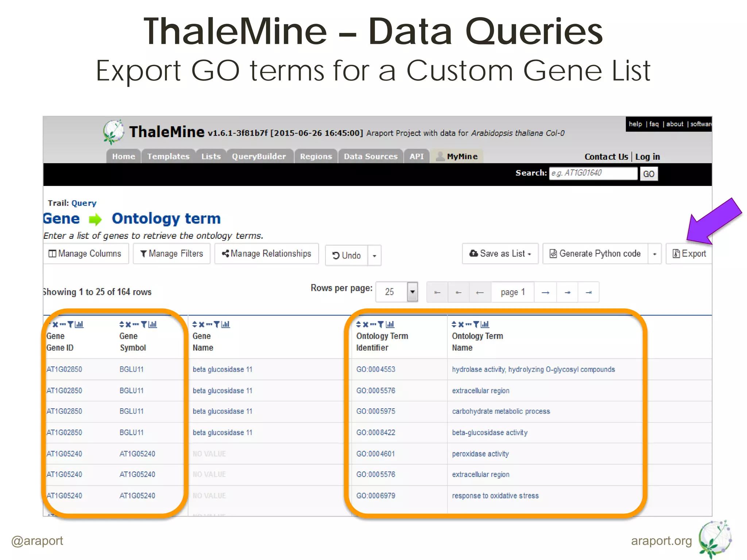Open the faq link
747x560 pixels.
coord(654,124)
